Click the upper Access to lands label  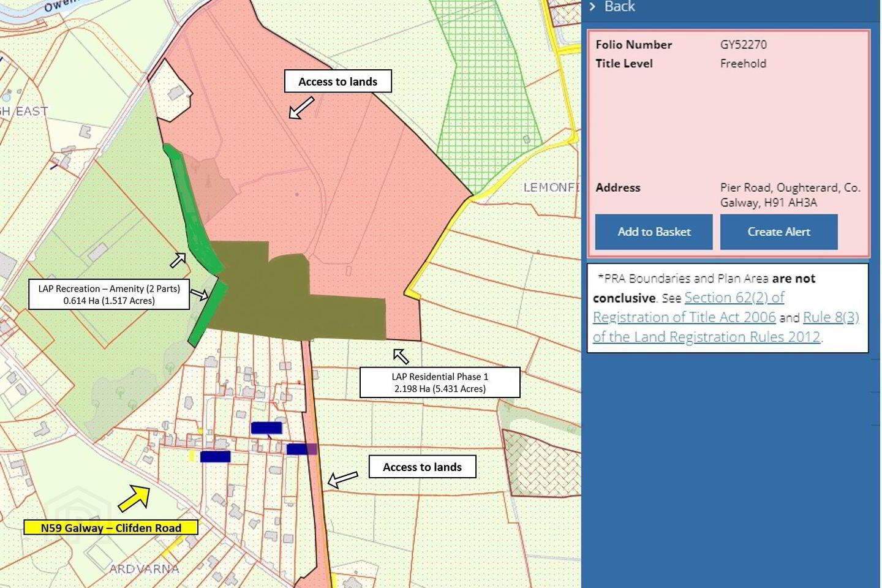(x=337, y=81)
